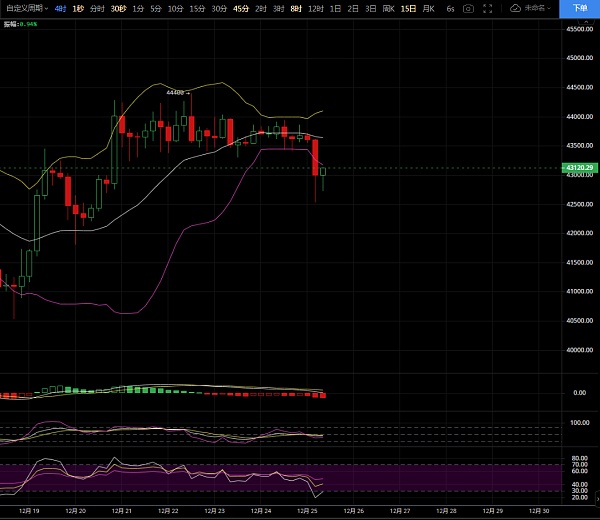This screenshot has width=600, height=520.
Task: Change chart to 月K monthly candles
Action: click(429, 8)
